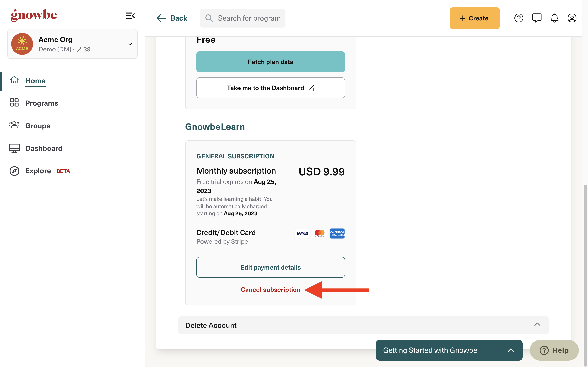
Task: Open the chat messages icon
Action: point(537,18)
